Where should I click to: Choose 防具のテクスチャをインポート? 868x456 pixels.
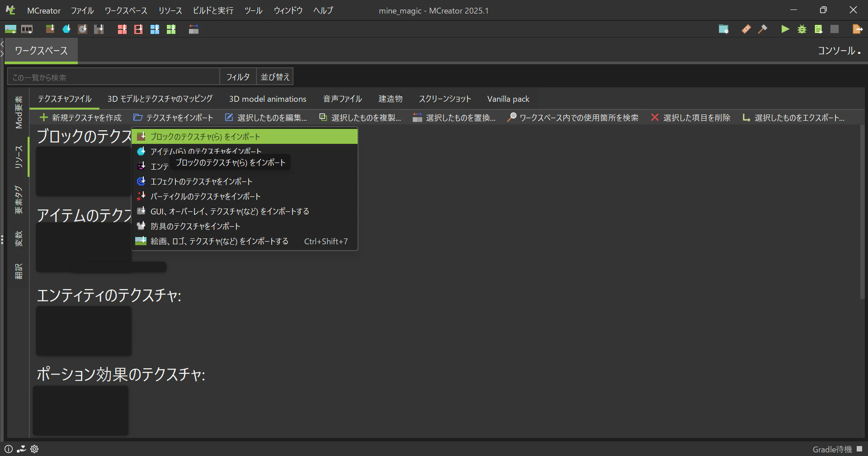click(245, 226)
